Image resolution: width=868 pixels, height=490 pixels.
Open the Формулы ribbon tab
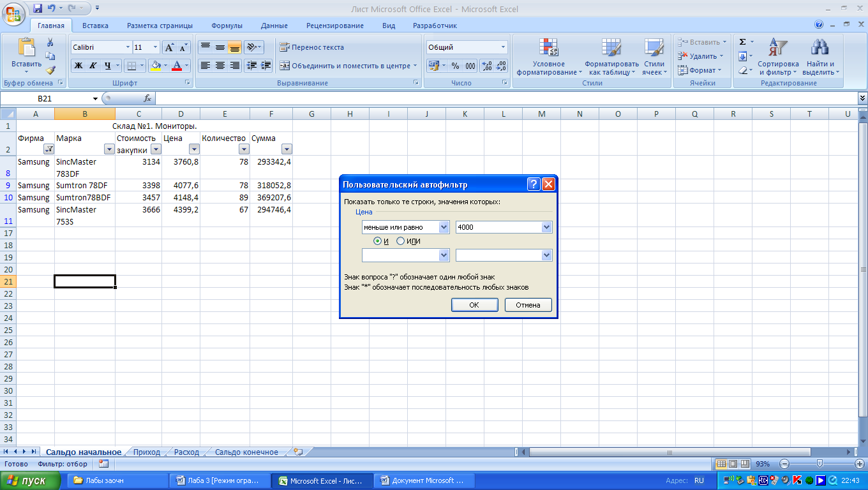(x=227, y=26)
